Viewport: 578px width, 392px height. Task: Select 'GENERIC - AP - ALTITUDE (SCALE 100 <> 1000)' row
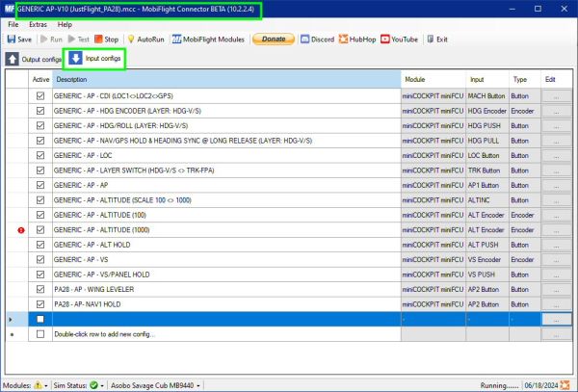tap(226, 200)
